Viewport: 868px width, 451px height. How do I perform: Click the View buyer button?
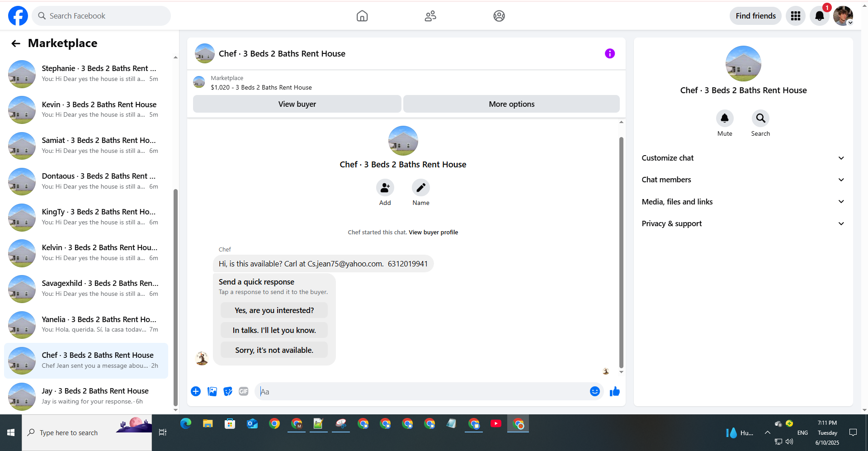pos(297,104)
